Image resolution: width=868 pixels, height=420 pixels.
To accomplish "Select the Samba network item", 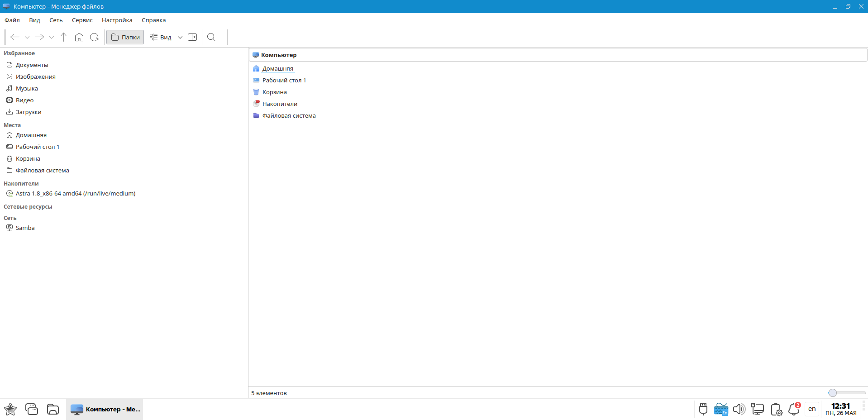I will [x=25, y=228].
